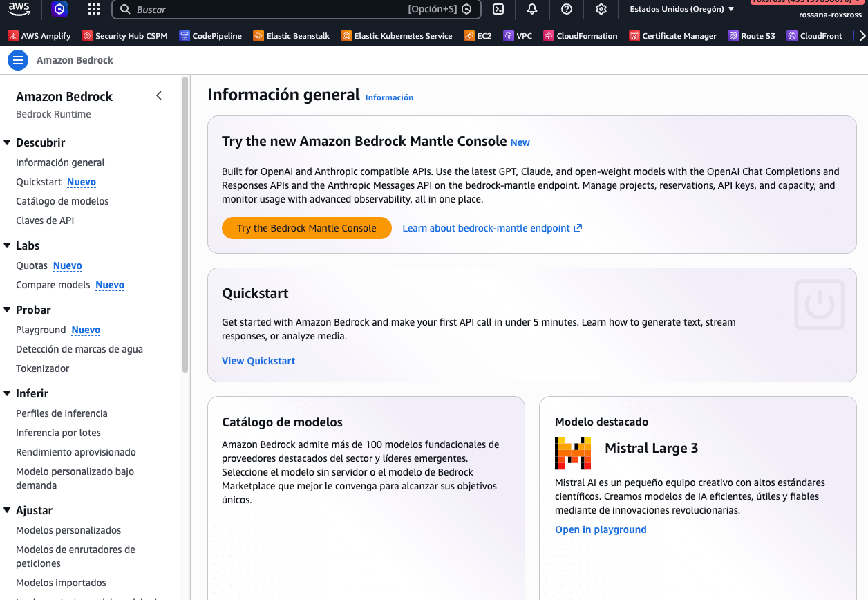Open Modelo personalizado bajo demanda
The width and height of the screenshot is (868, 600).
pos(75,478)
